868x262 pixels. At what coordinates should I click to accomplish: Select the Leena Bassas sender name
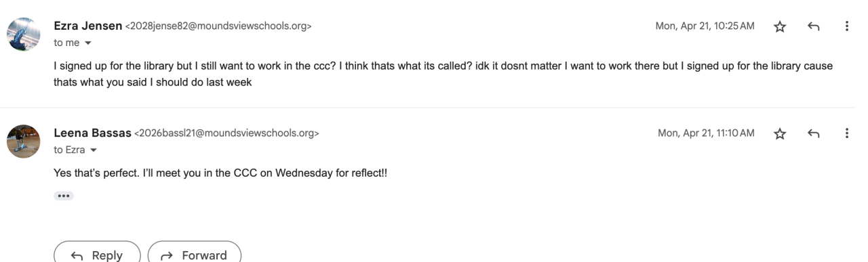click(92, 133)
